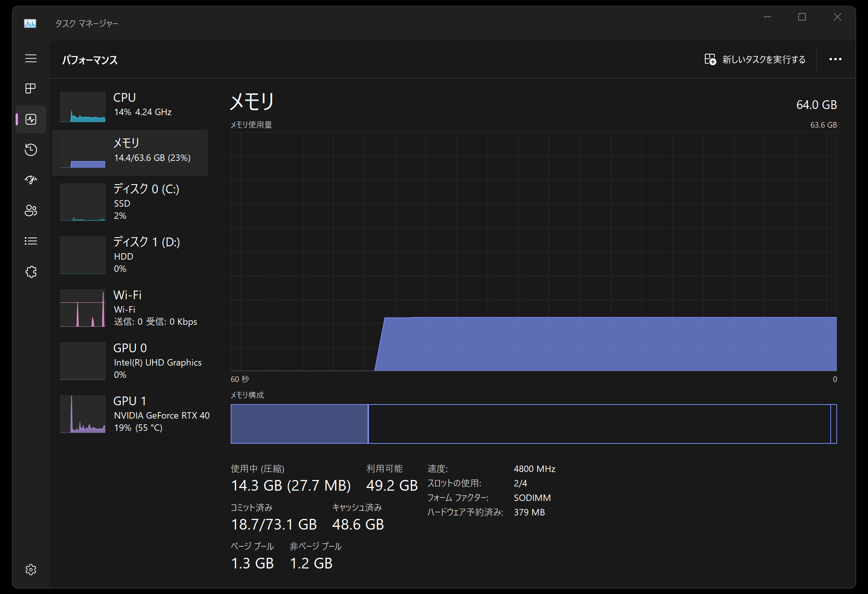Select the Performance page icon

click(31, 119)
